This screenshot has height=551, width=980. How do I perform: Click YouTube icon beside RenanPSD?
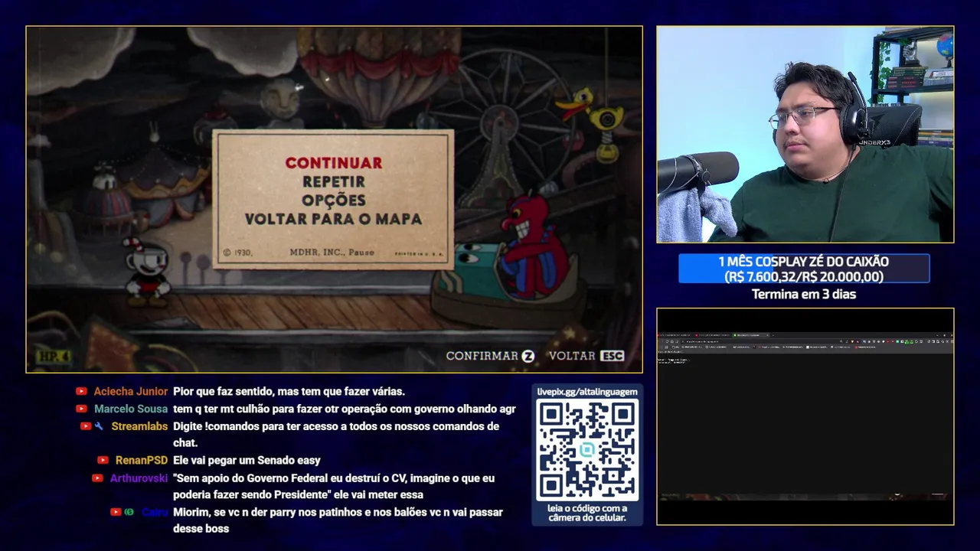103,460
